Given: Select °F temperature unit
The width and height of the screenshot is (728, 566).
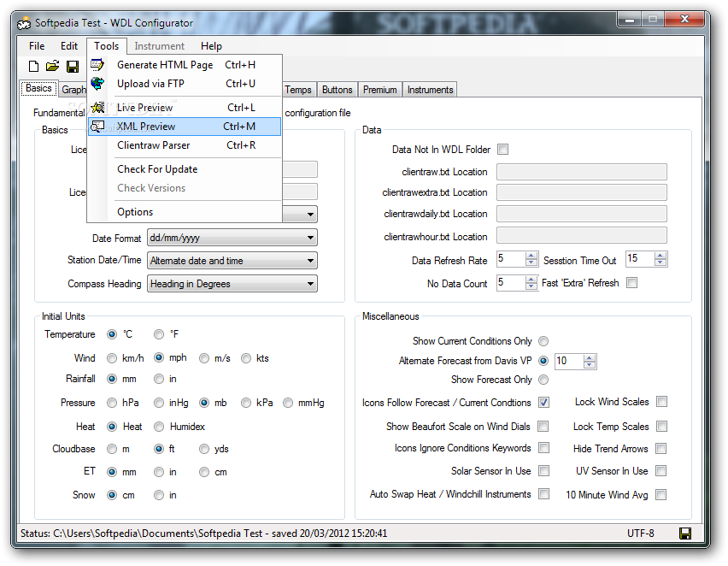Looking at the screenshot, I should pos(159,334).
